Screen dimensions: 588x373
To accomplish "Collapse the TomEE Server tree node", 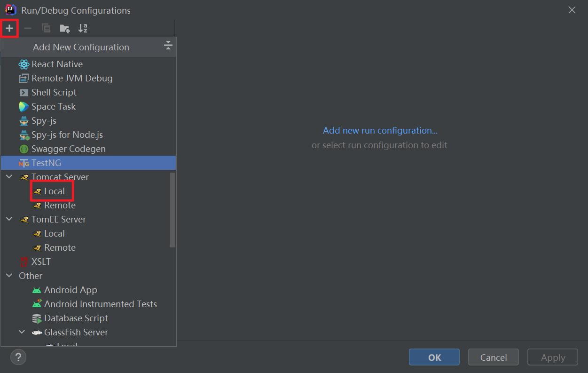I will 9,219.
